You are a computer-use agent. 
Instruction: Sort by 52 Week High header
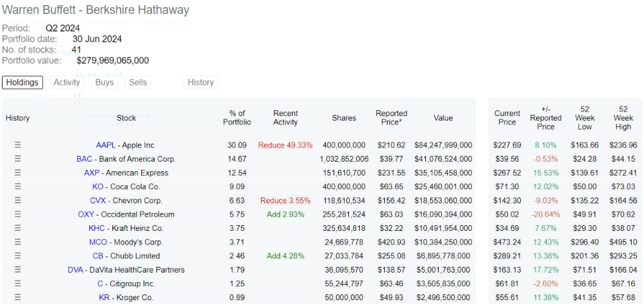623,118
